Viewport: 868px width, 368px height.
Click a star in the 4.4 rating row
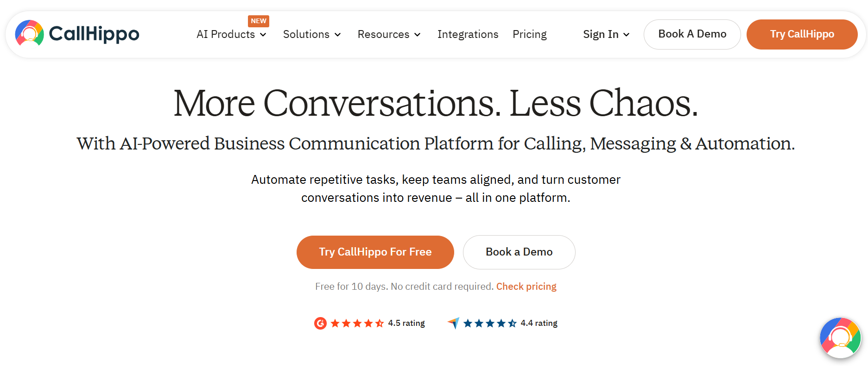[x=489, y=323]
